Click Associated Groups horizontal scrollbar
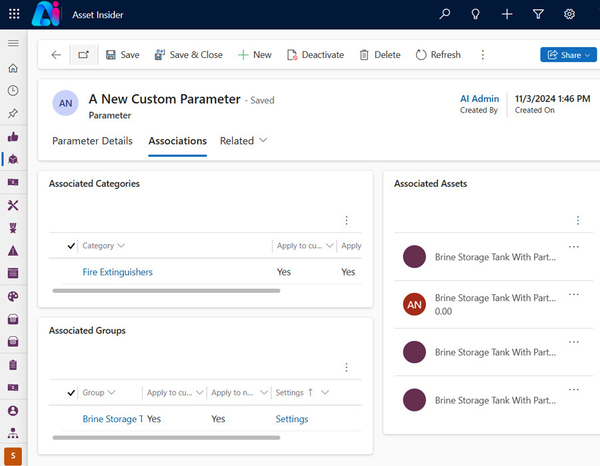 pos(166,438)
